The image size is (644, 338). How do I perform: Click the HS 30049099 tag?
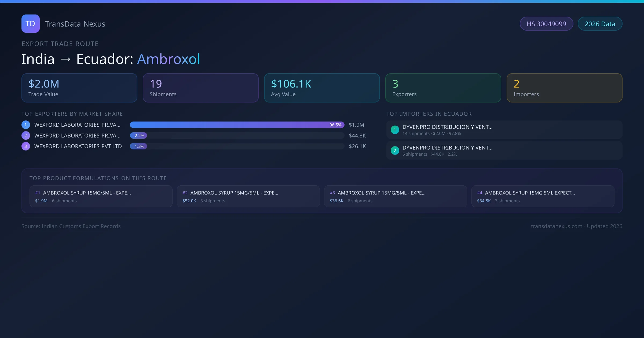pyautogui.click(x=546, y=24)
